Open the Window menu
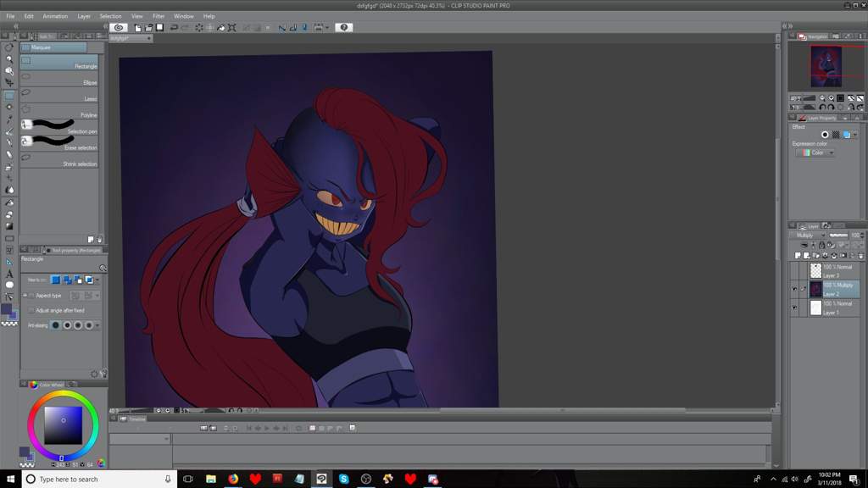868x488 pixels. (184, 16)
